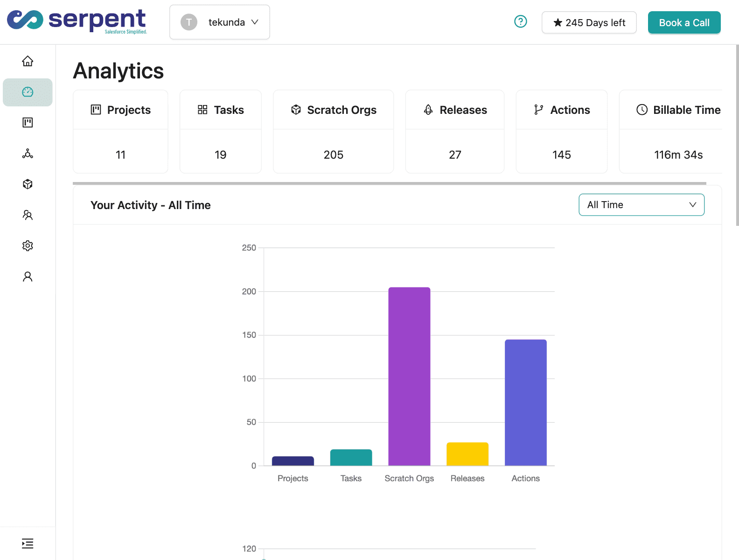Image resolution: width=739 pixels, height=560 pixels.
Task: Select the Projects stat card
Action: (120, 132)
